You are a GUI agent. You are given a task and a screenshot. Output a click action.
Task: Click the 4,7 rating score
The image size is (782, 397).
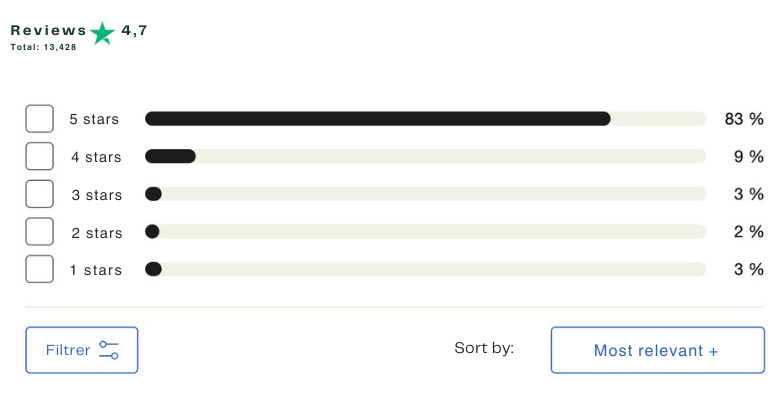pyautogui.click(x=134, y=31)
